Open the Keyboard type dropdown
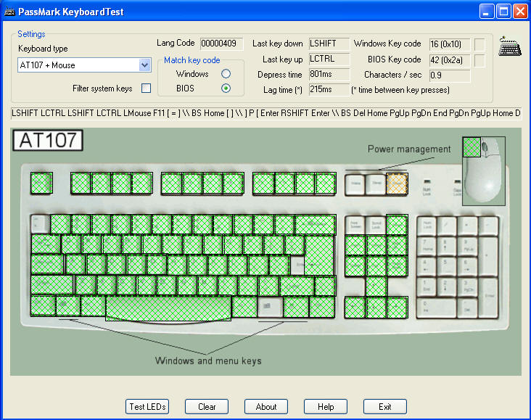 coord(144,65)
